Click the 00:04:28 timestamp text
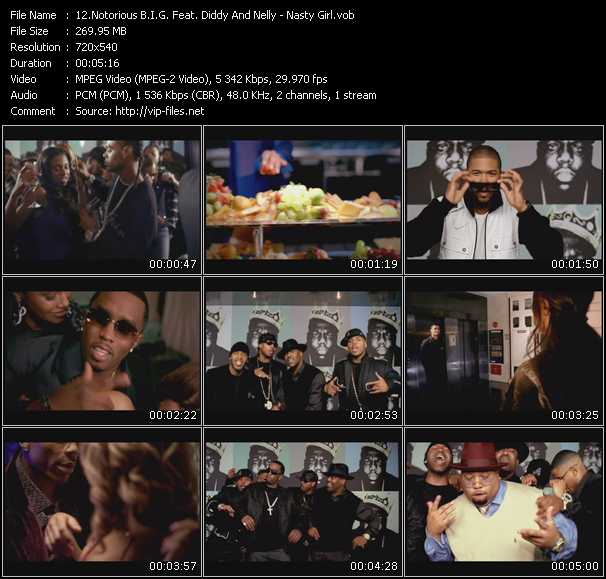The width and height of the screenshot is (606, 579). point(374,566)
